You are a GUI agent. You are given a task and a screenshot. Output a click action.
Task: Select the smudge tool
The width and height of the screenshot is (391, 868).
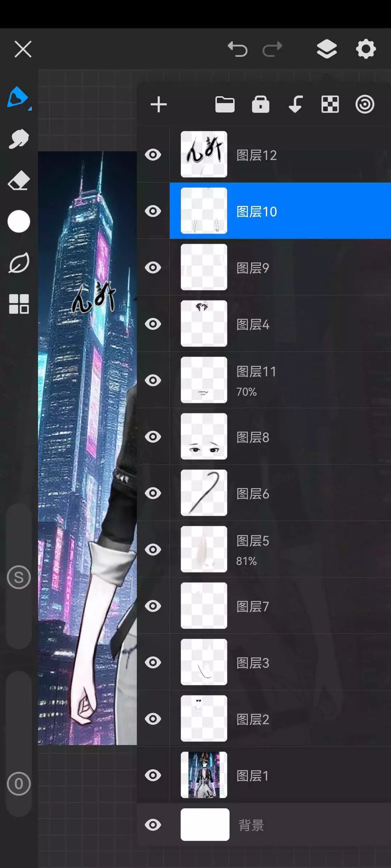[19, 139]
